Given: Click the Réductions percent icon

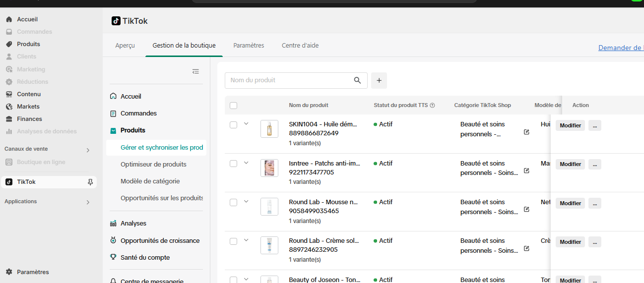Looking at the screenshot, I should click(x=9, y=82).
